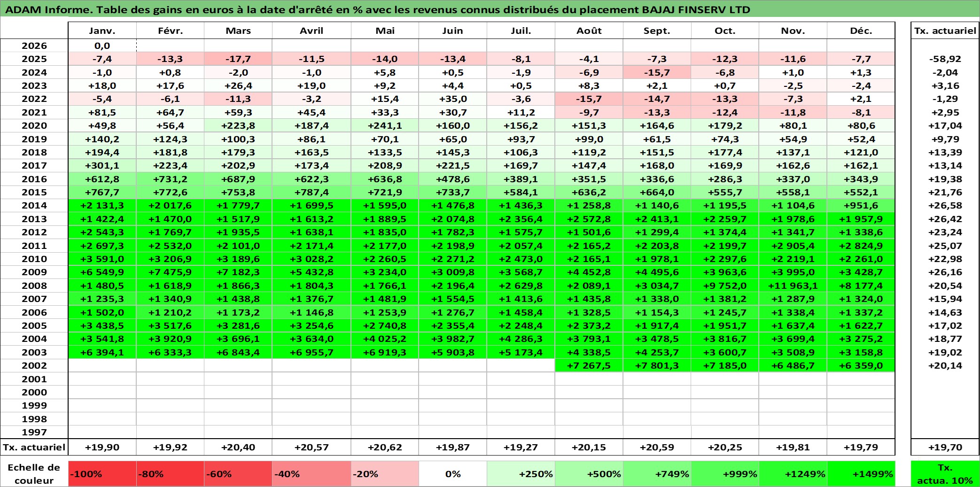
Task: Click the '+7 801,3' September 2002 cell
Action: [x=657, y=365]
